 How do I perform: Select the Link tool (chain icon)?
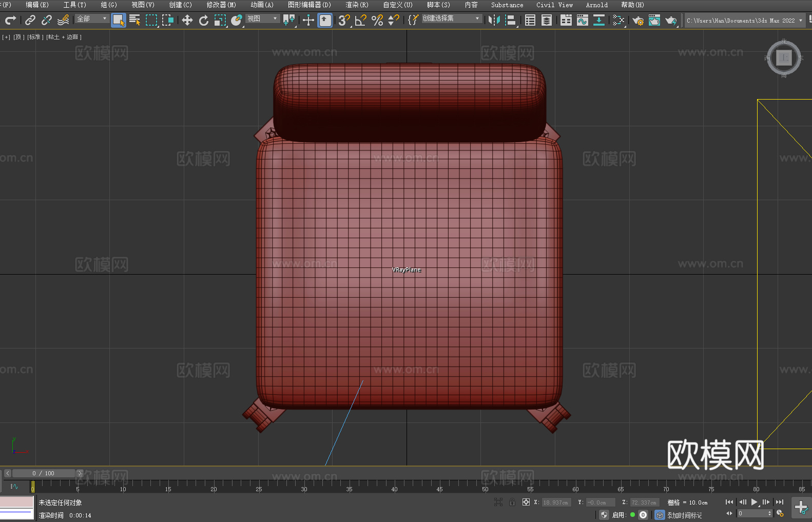[x=30, y=20]
